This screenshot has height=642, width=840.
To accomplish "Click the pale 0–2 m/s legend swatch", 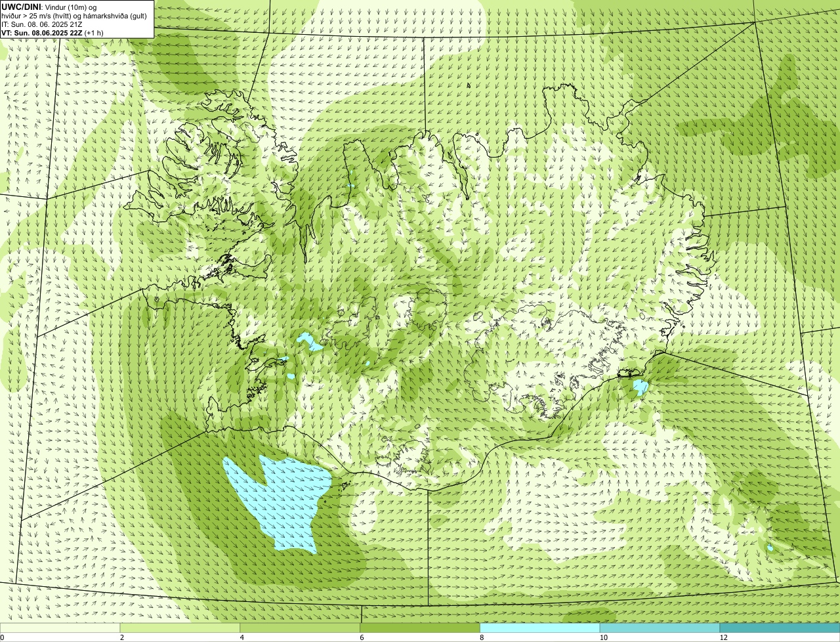I will [x=60, y=628].
